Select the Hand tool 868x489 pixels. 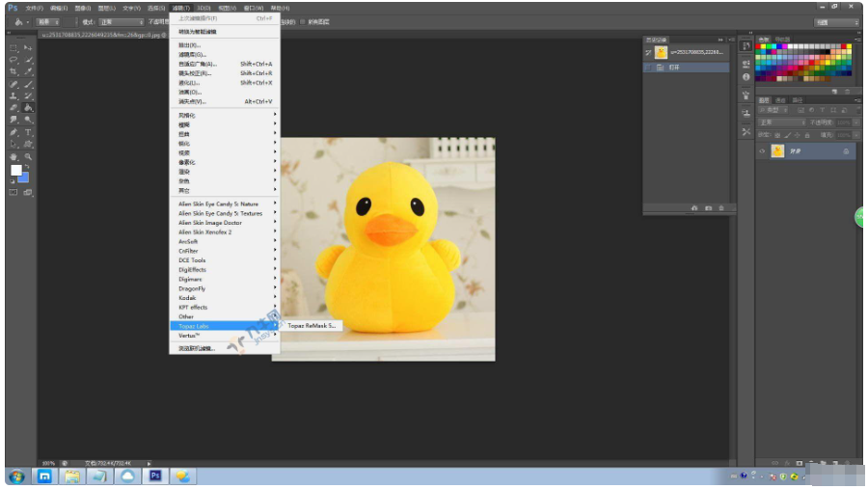tap(14, 156)
